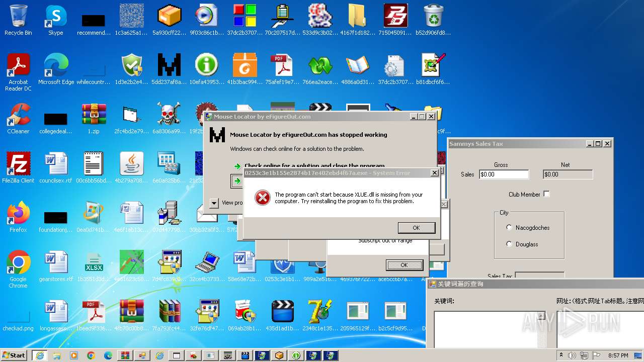The width and height of the screenshot is (644, 362).
Task: Select the 766ea2eace green arrows icon
Action: point(320,69)
